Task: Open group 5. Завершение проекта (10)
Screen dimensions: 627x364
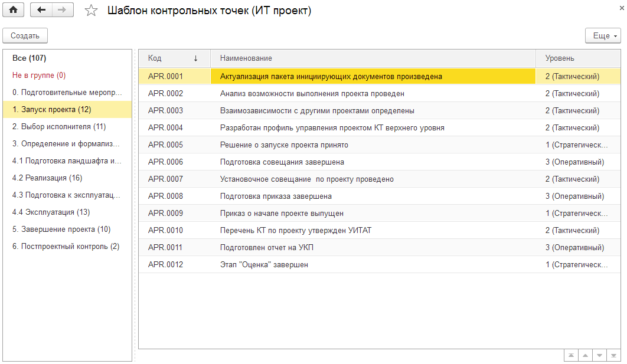Action: click(61, 229)
